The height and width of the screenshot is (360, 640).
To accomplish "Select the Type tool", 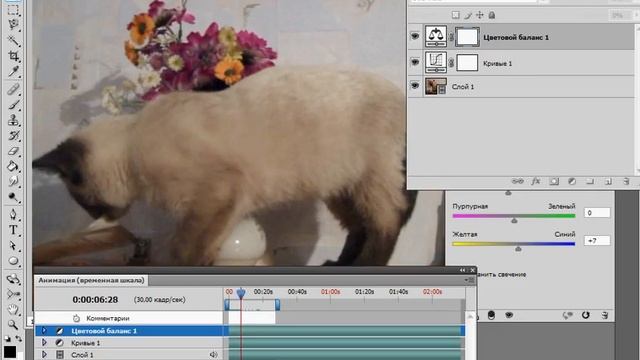I will (x=13, y=230).
